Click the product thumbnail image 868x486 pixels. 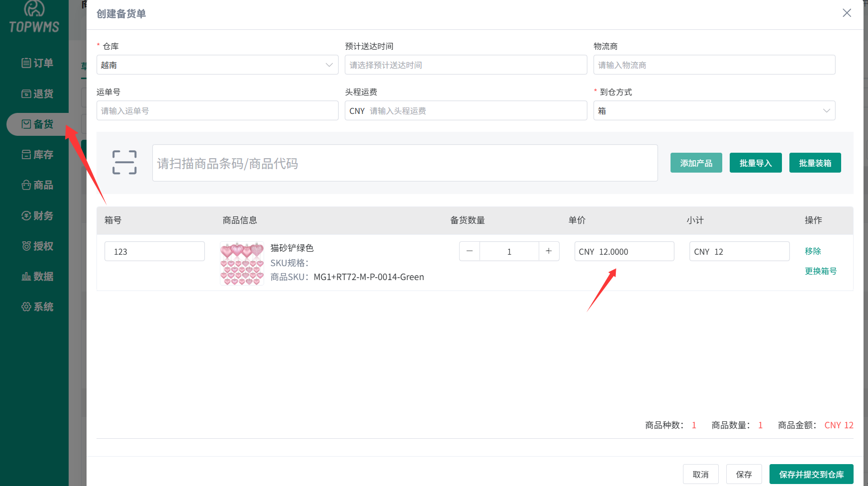242,264
